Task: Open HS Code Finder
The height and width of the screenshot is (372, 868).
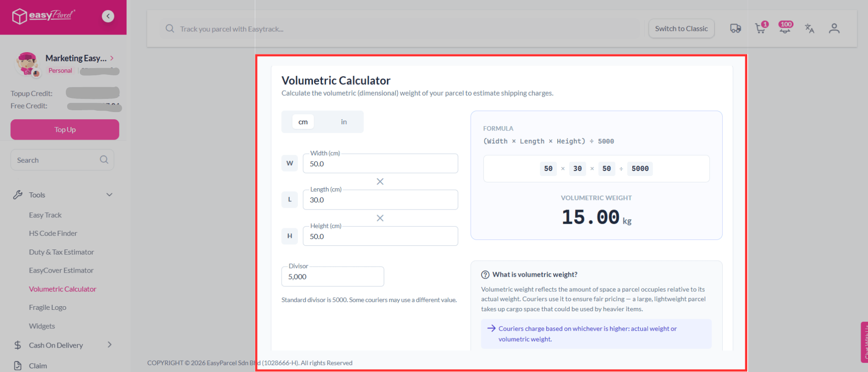Action: [x=53, y=233]
